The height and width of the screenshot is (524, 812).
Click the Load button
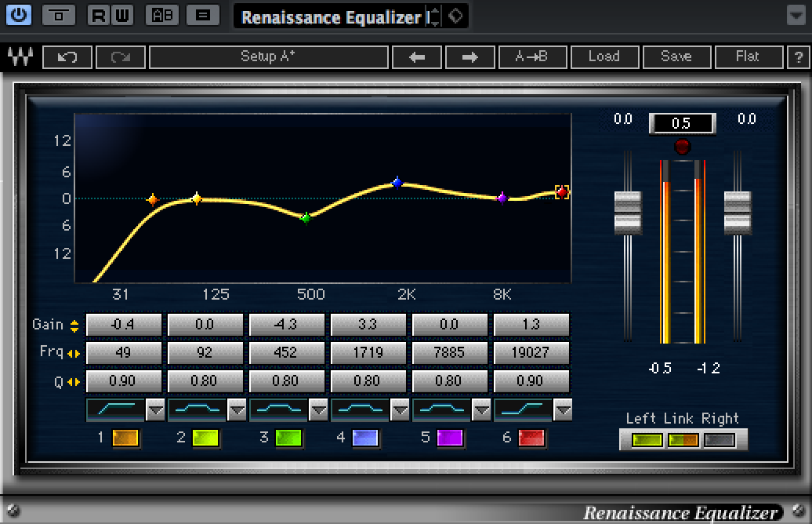[x=604, y=56]
